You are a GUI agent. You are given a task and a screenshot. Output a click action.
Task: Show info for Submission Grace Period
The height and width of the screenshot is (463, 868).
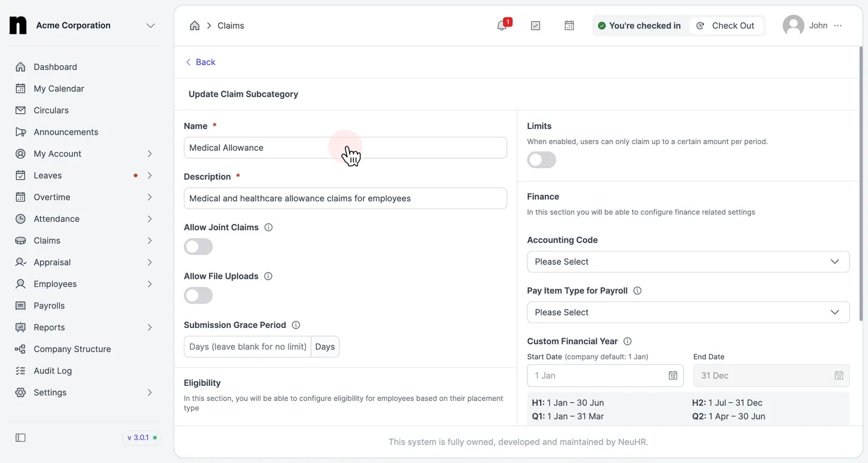pyautogui.click(x=296, y=325)
